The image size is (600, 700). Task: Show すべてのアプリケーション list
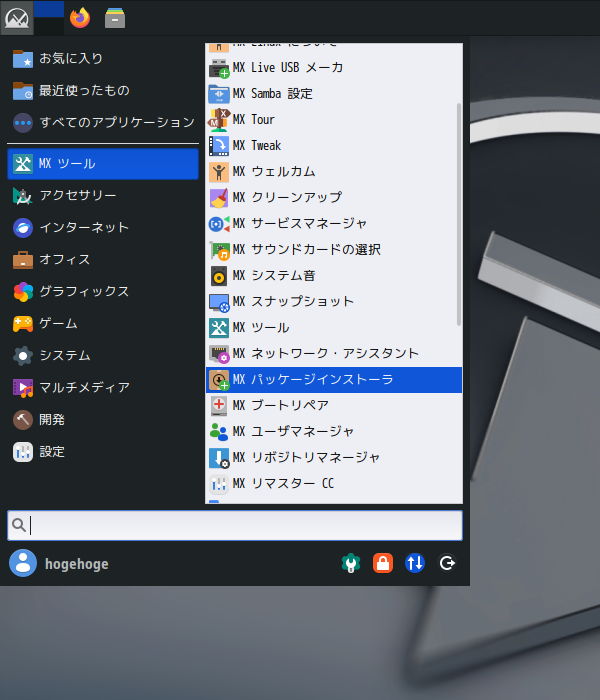[116, 122]
